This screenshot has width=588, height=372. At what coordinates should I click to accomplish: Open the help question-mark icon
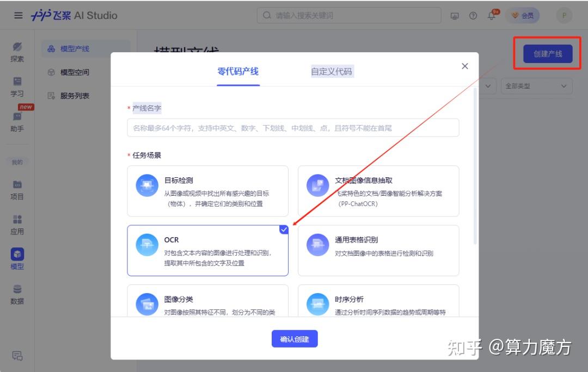point(473,16)
